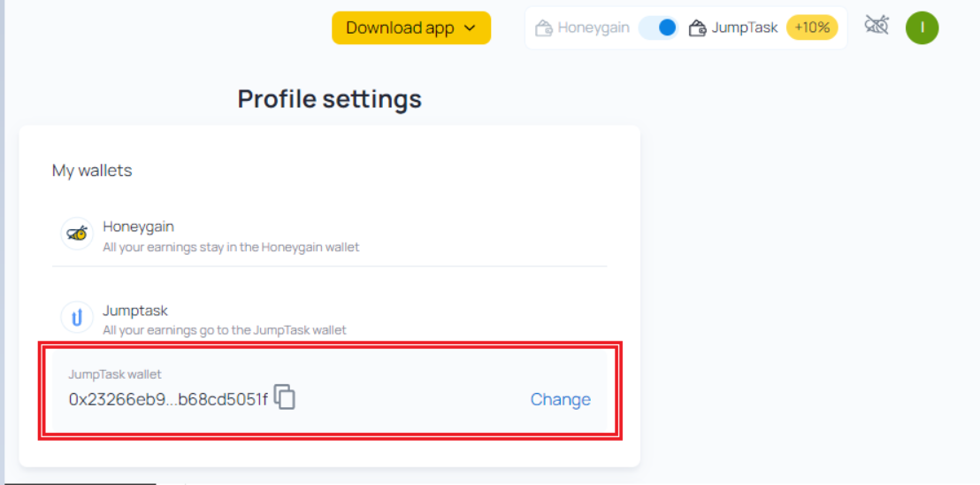Click the Honeygain wallet icon in header
The image size is (980, 485).
tap(544, 28)
